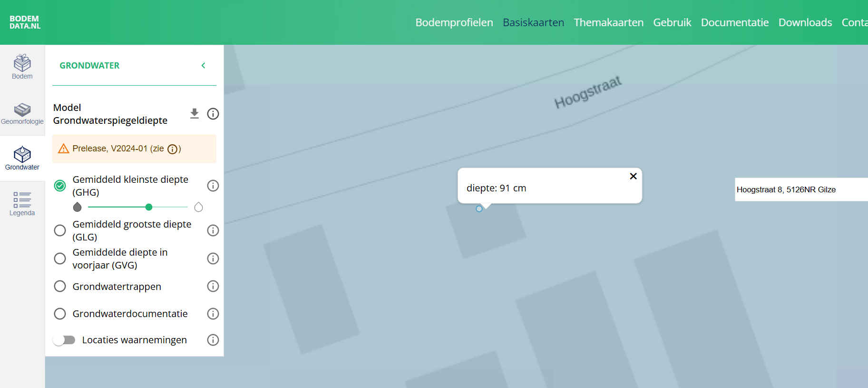Adjust the GHG layer opacity slider handle
Screen dimensions: 868x388
pos(149,207)
